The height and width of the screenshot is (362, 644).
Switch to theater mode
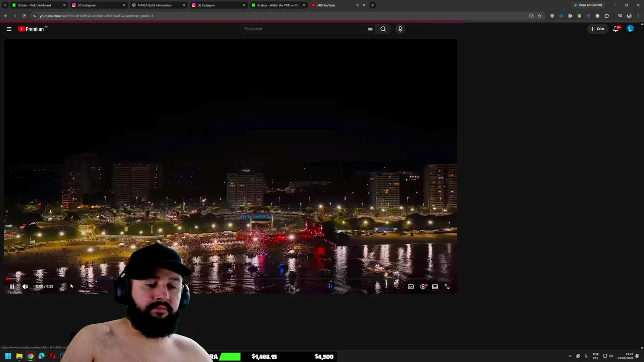(435, 287)
